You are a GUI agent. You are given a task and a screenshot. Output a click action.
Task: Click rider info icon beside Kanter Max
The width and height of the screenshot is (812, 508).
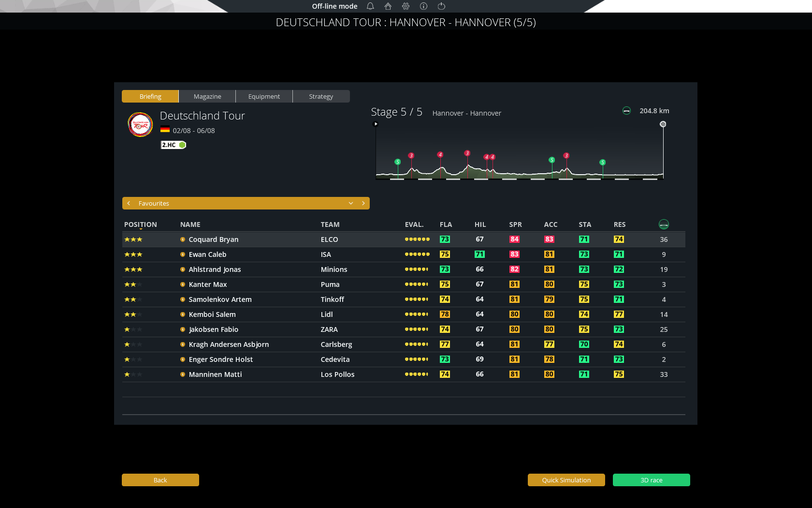point(183,284)
